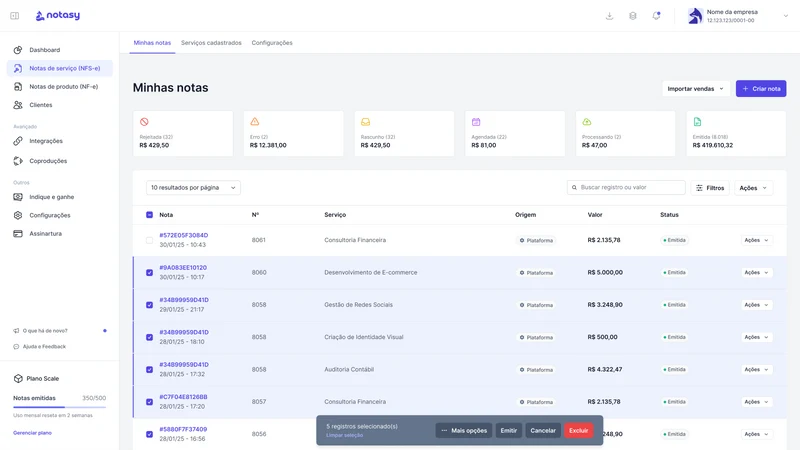Switch to the Configurações top tab

coord(272,43)
